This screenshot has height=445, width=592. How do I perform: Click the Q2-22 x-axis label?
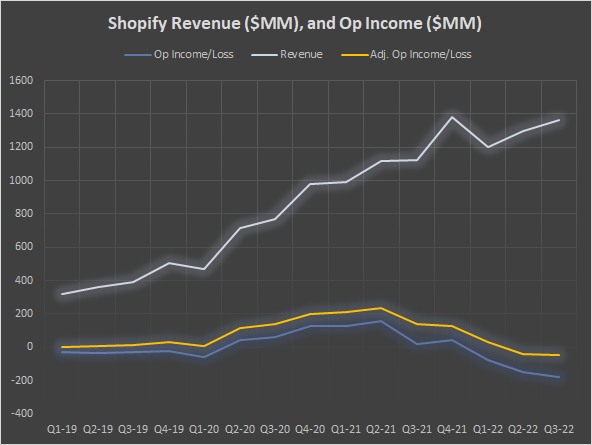(523, 430)
